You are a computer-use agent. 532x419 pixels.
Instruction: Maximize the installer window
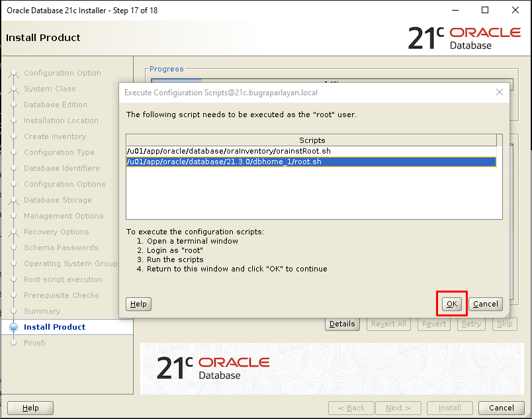tap(485, 11)
